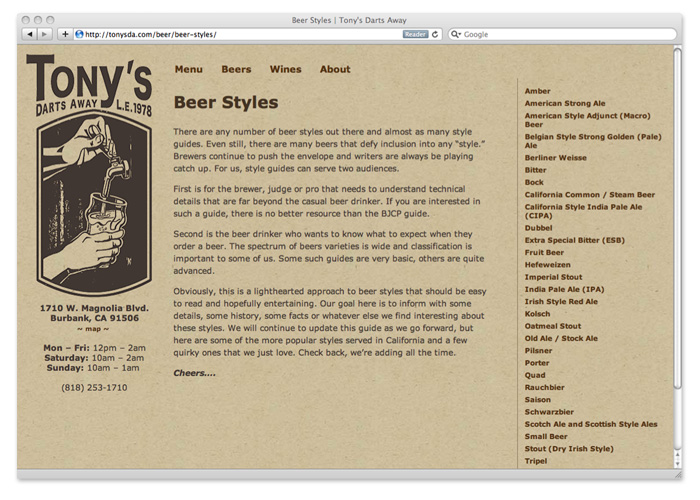Open the Fruit Beer style link

(544, 253)
